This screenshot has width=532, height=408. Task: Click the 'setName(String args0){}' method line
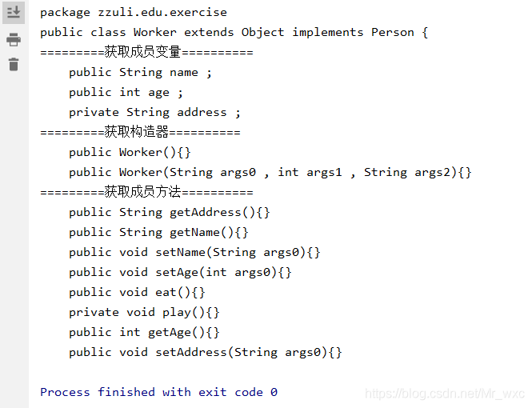click(x=194, y=253)
